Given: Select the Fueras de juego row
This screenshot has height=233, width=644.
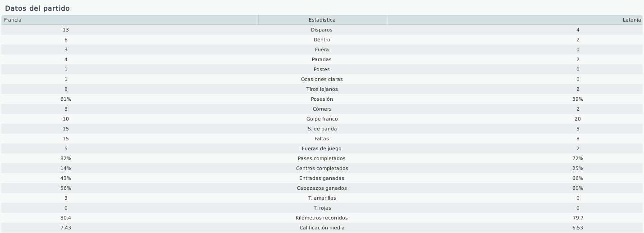Looking at the screenshot, I should point(322,148).
